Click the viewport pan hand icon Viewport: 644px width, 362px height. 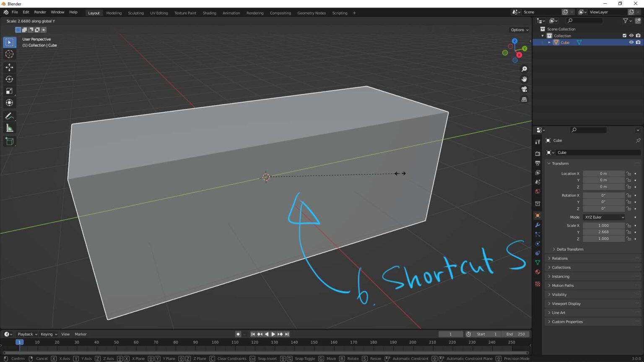(524, 79)
